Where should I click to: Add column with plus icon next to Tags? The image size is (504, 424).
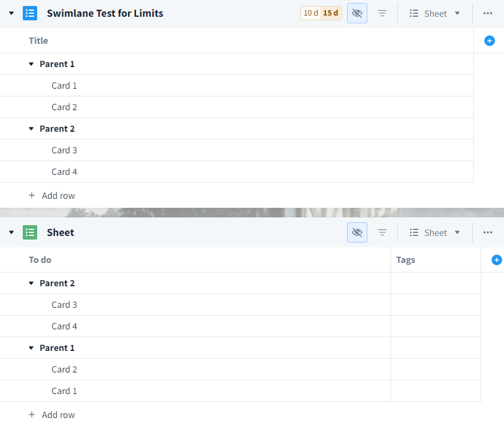(496, 260)
